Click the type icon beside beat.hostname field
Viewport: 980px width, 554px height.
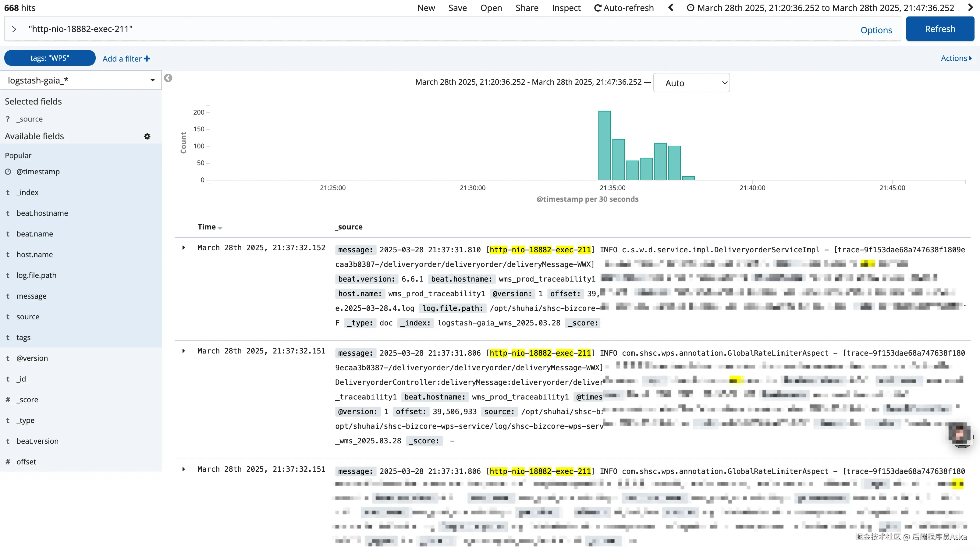point(8,213)
